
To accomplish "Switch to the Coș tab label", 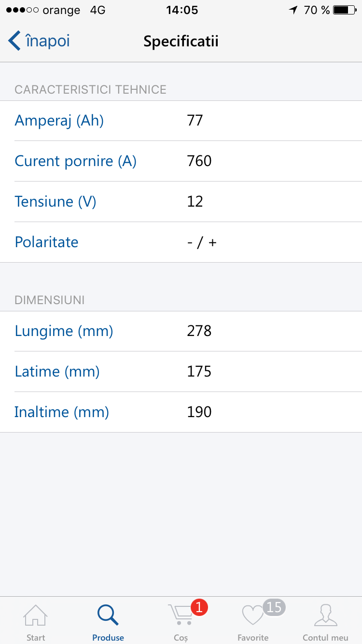I will 181,638.
